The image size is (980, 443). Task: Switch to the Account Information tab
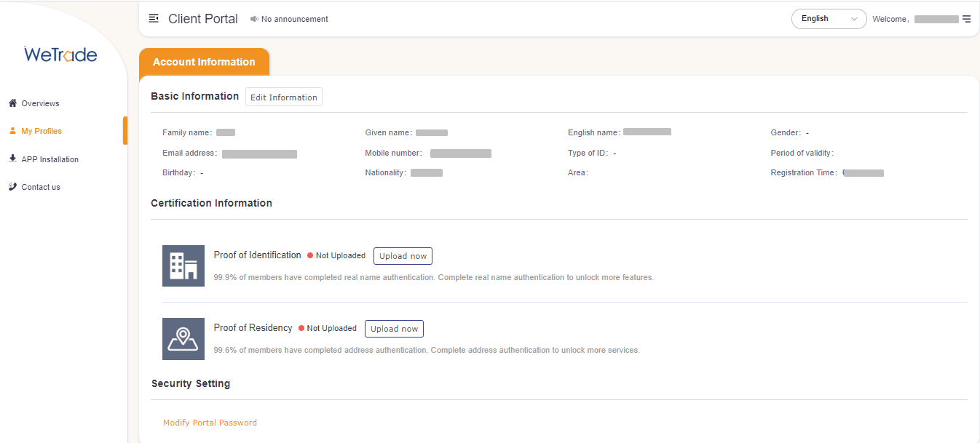tap(204, 62)
